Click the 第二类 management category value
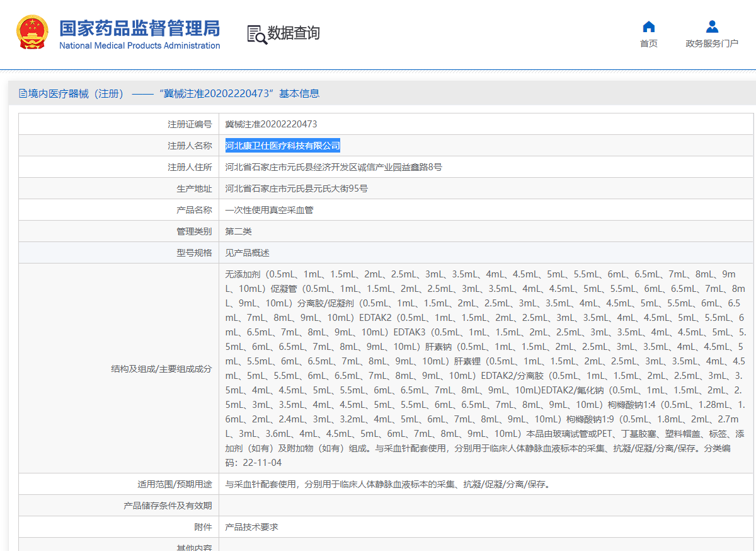Image resolution: width=756 pixels, height=551 pixels. coord(238,231)
